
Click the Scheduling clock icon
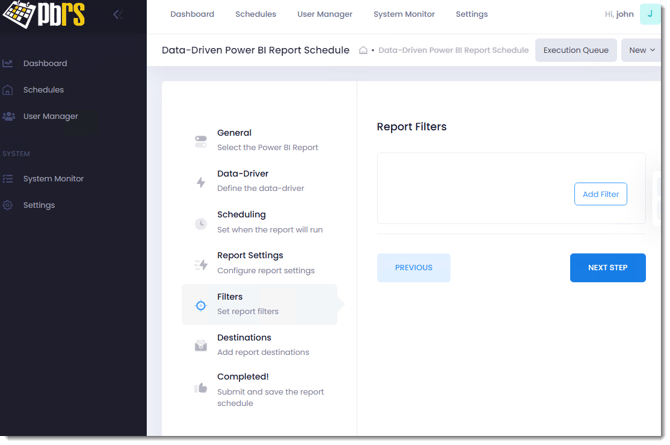pos(201,223)
